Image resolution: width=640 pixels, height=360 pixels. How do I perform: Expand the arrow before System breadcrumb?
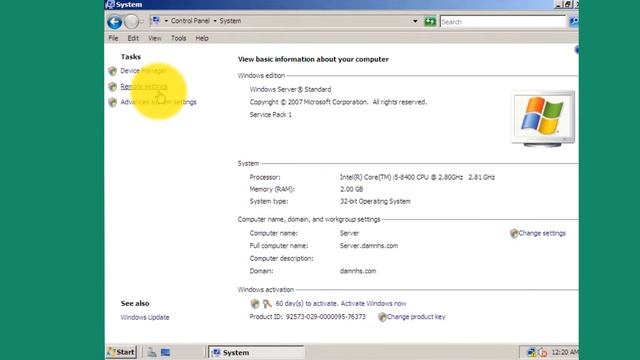pos(215,21)
